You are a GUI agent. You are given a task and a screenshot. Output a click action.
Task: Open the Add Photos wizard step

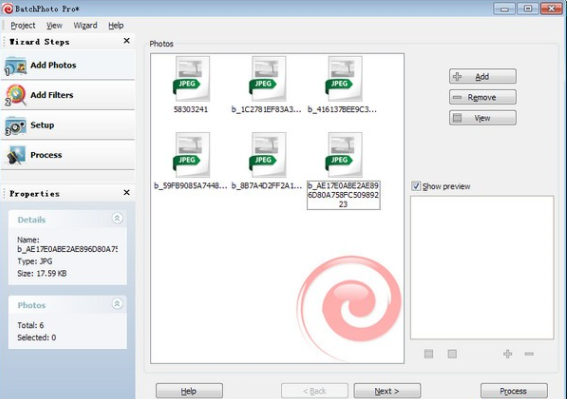coord(68,65)
